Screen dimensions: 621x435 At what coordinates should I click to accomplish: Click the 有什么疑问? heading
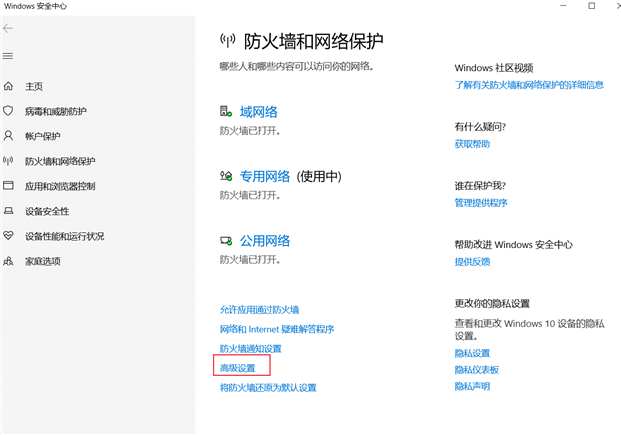480,127
